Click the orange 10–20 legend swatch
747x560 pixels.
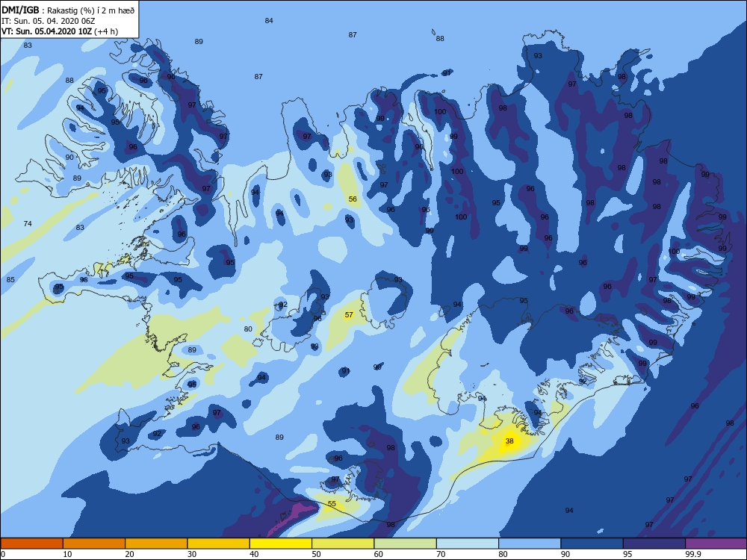(94, 544)
